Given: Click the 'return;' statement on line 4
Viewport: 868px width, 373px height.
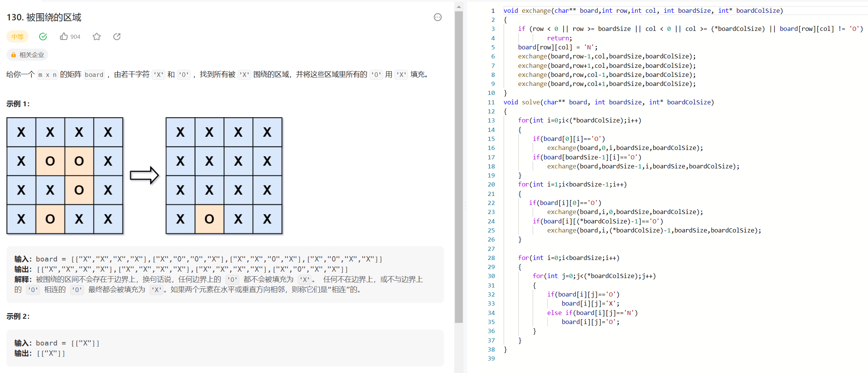Looking at the screenshot, I should 560,38.
